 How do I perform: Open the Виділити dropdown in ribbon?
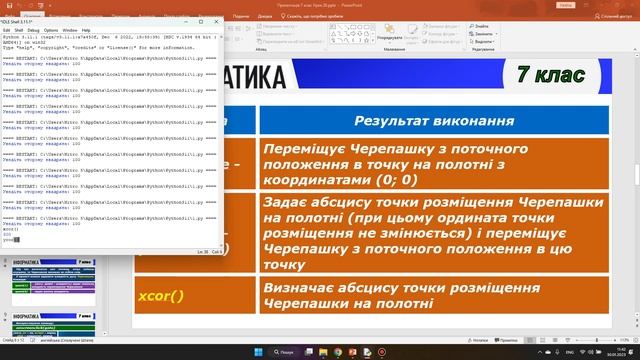click(x=482, y=42)
